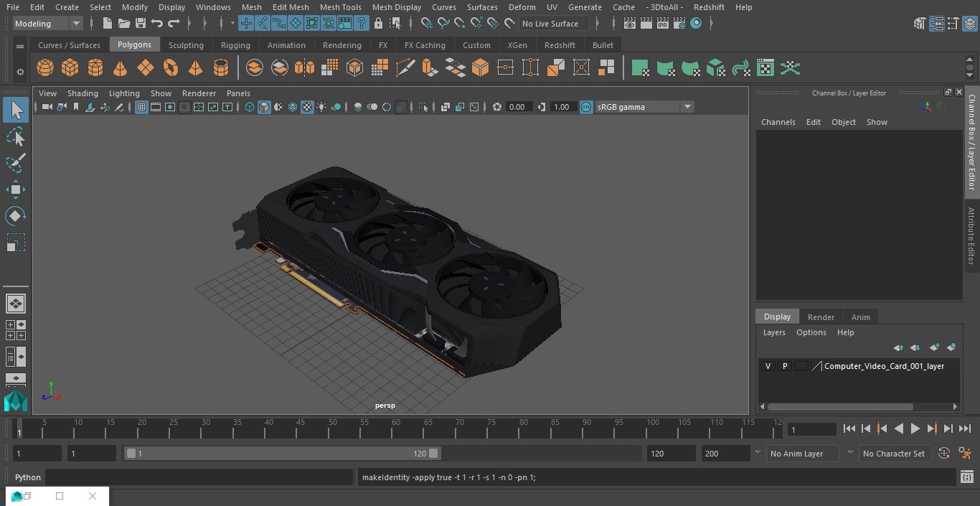Open the Redshift menu in menu bar
This screenshot has width=980, height=506.
point(709,7)
